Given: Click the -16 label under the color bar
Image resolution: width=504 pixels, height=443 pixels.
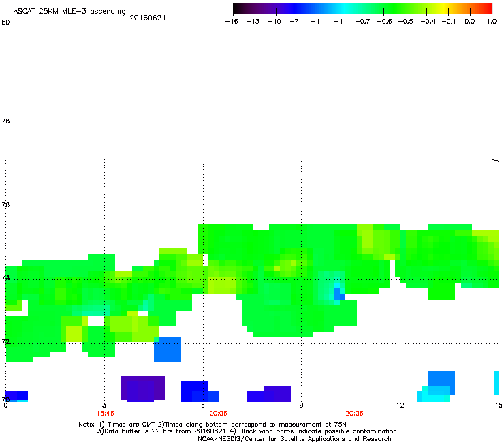Looking at the screenshot, I should point(232,22).
